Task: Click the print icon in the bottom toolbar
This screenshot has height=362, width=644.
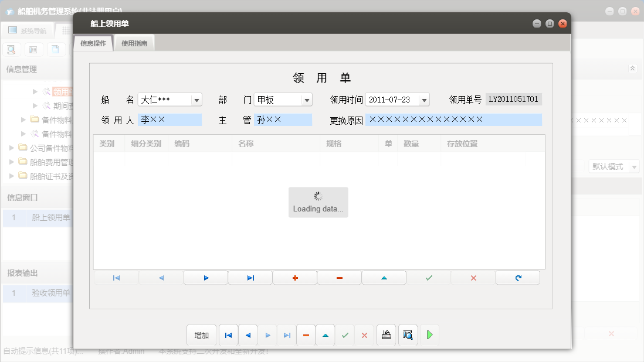Action: click(x=387, y=335)
